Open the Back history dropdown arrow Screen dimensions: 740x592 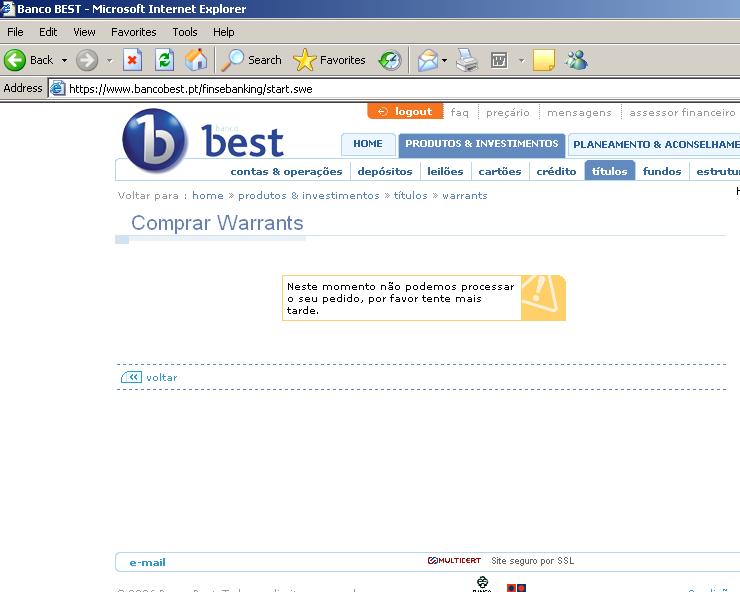point(64,60)
